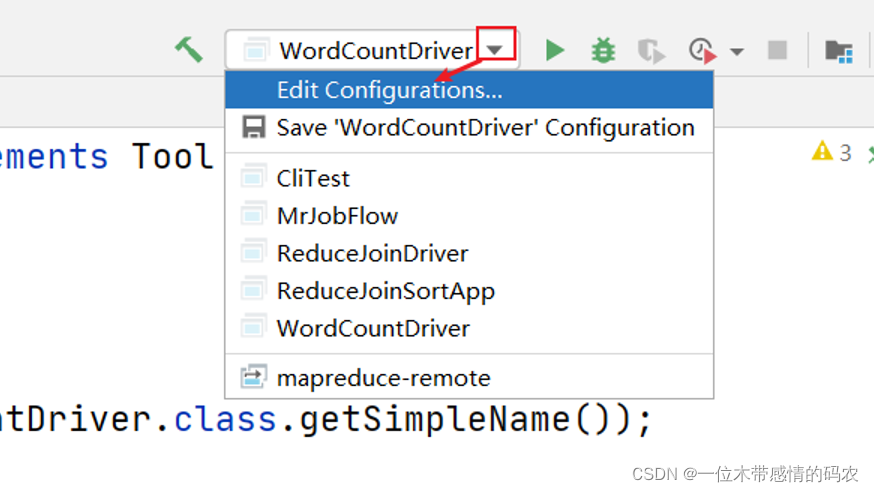Run the configuration with green play icon

pos(555,49)
